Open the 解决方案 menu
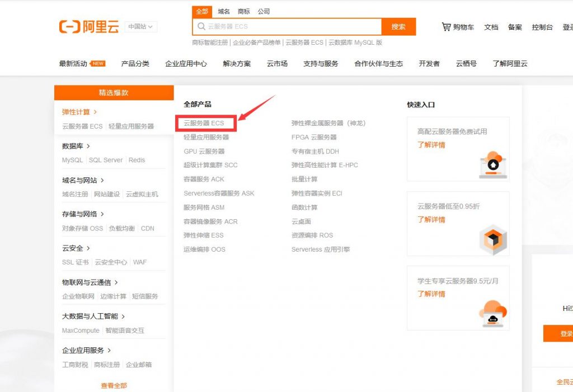The width and height of the screenshot is (573, 392). coord(236,63)
